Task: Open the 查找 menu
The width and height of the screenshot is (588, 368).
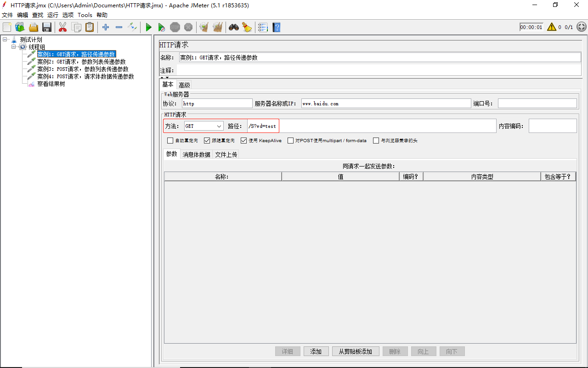Action: [38, 15]
